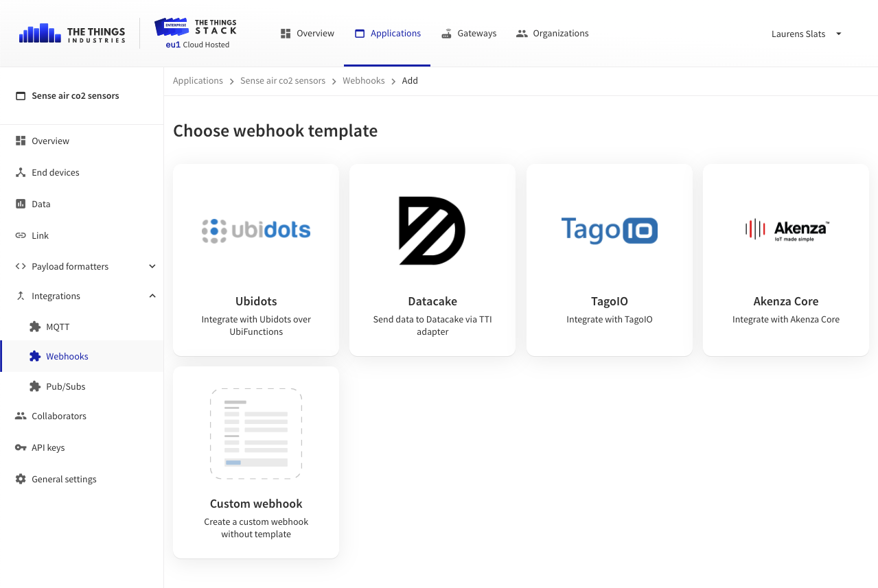Image resolution: width=878 pixels, height=588 pixels.
Task: Click the Pub/Subs puzzle piece icon
Action: point(35,386)
